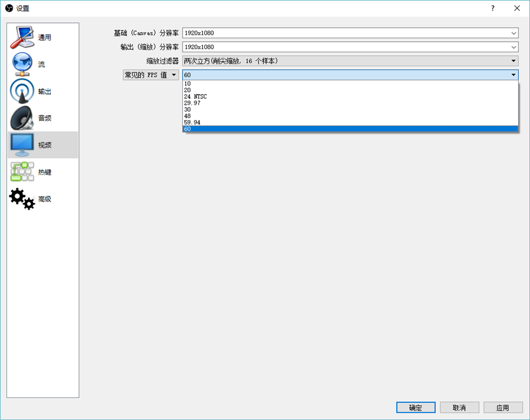Screen dimensions: 530x420
Task: Open the 通用 (General) settings icon
Action: [x=22, y=38]
